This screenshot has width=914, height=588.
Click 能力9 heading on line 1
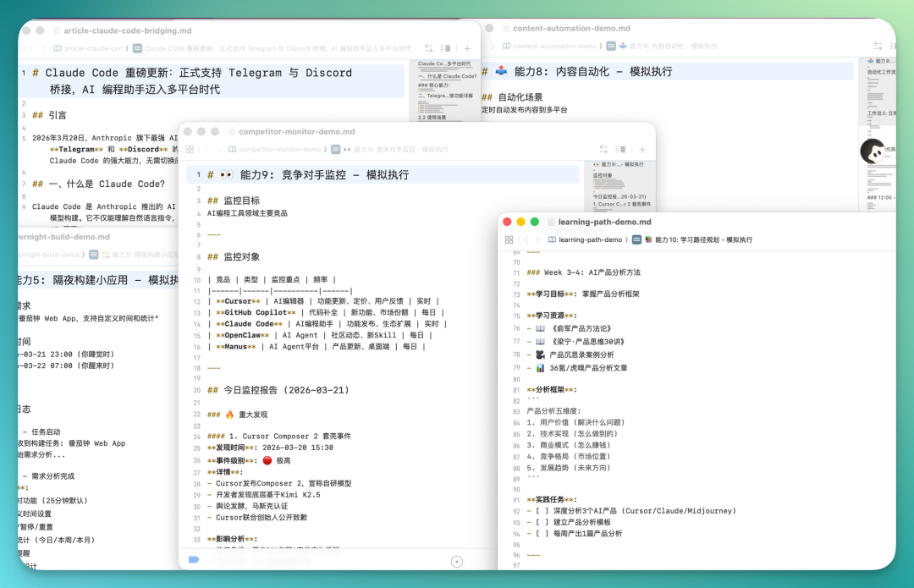(308, 175)
